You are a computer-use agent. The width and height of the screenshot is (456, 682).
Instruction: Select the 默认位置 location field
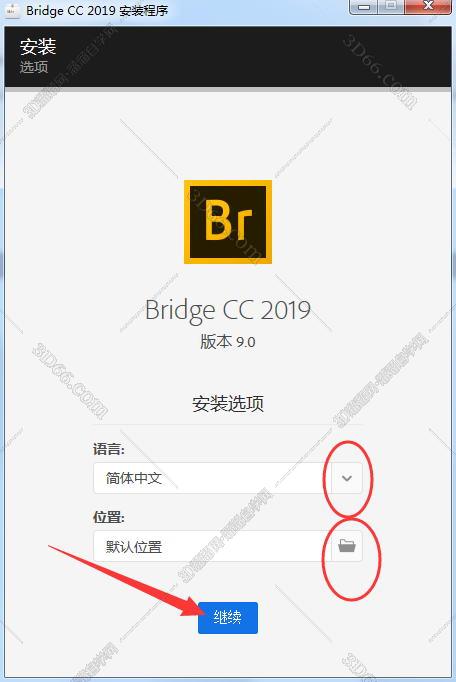[212, 546]
